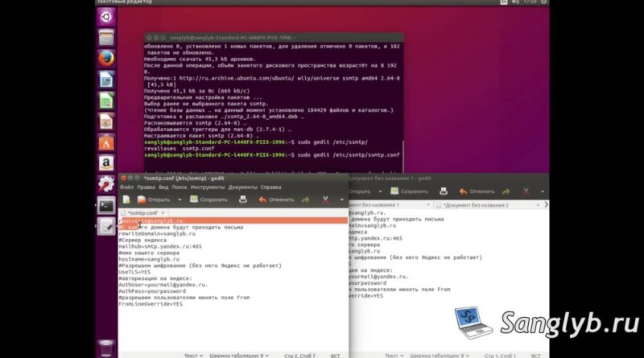Click the cut scissors in ssmtp.conf gedit
Viewport: 644px width, 358px height.
pos(325,200)
